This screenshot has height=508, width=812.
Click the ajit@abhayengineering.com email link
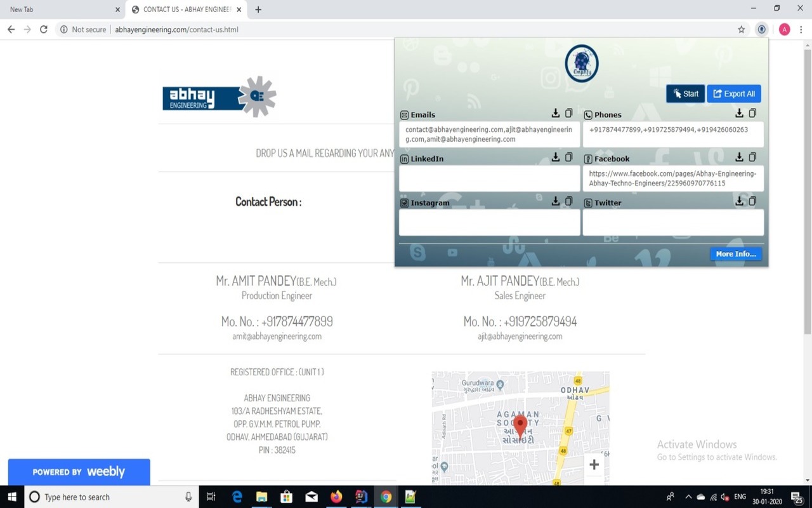point(520,337)
